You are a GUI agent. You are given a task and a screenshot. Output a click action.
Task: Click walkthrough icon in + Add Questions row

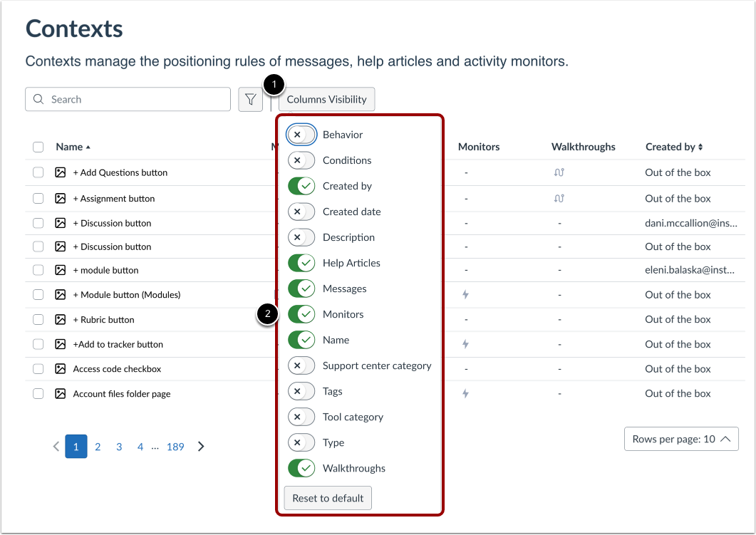[x=559, y=172]
